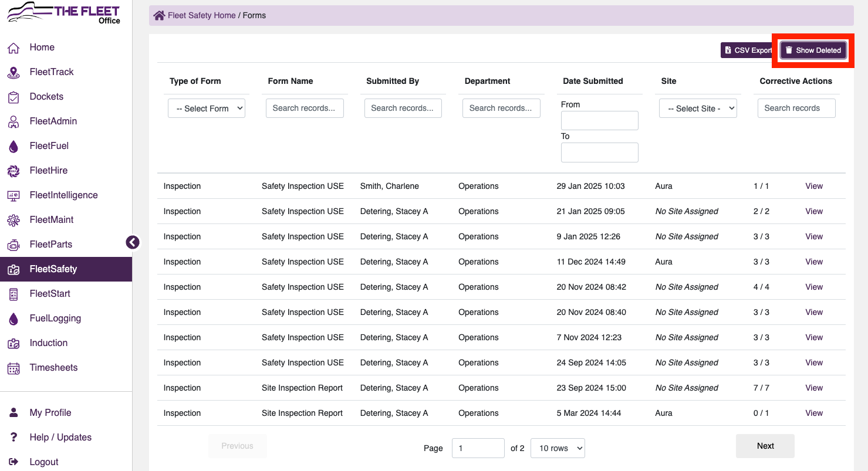Click the Corrective Actions column header

pyautogui.click(x=796, y=82)
